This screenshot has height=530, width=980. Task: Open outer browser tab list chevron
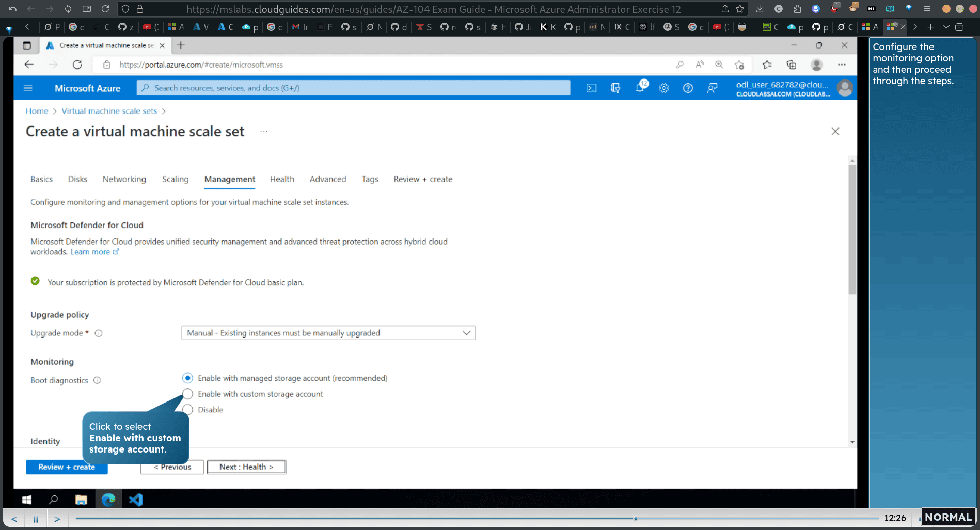(x=946, y=27)
